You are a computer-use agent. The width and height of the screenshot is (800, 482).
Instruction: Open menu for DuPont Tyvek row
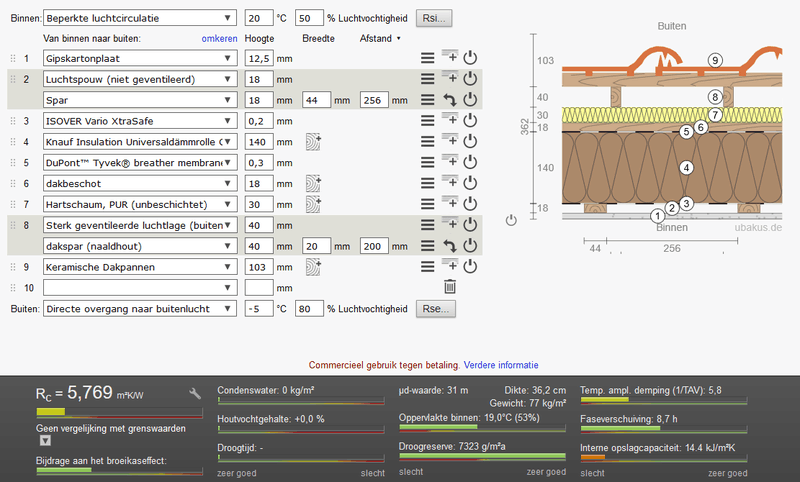click(428, 163)
